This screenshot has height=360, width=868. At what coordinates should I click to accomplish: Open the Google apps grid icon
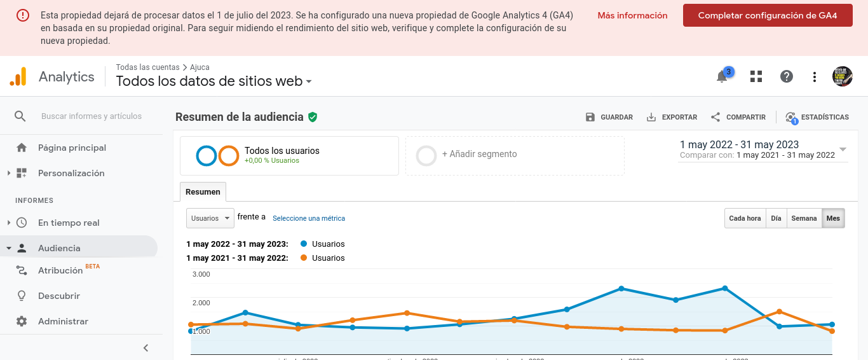point(756,76)
